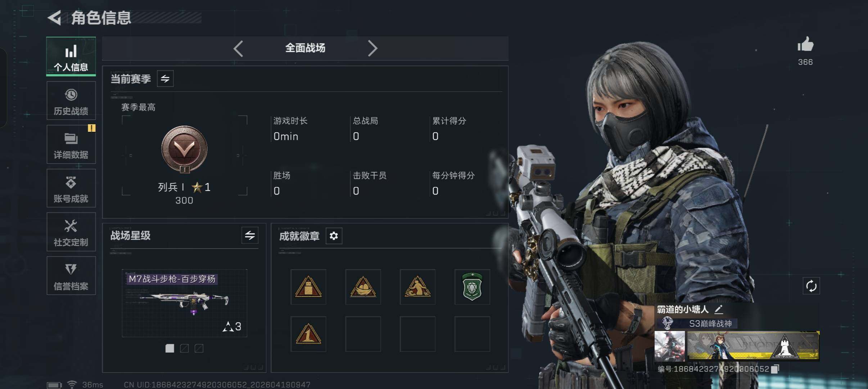
Task: Toggle 当前赛季 season swap button
Action: [x=165, y=79]
